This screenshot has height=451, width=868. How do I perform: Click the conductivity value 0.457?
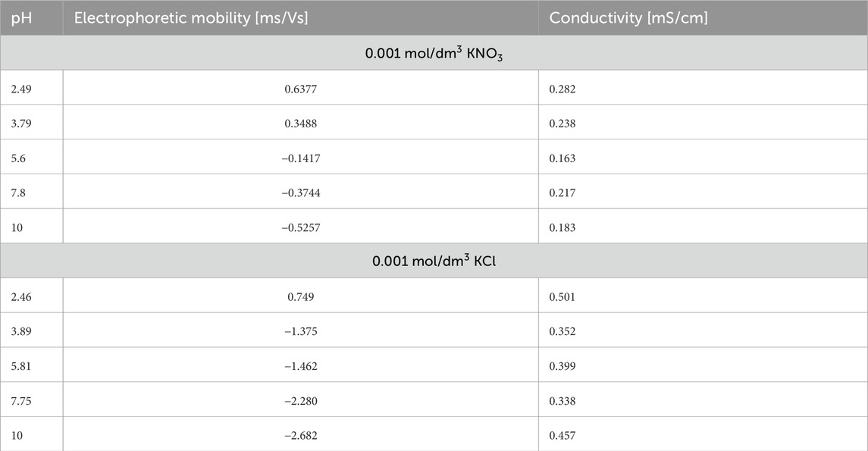pos(562,435)
